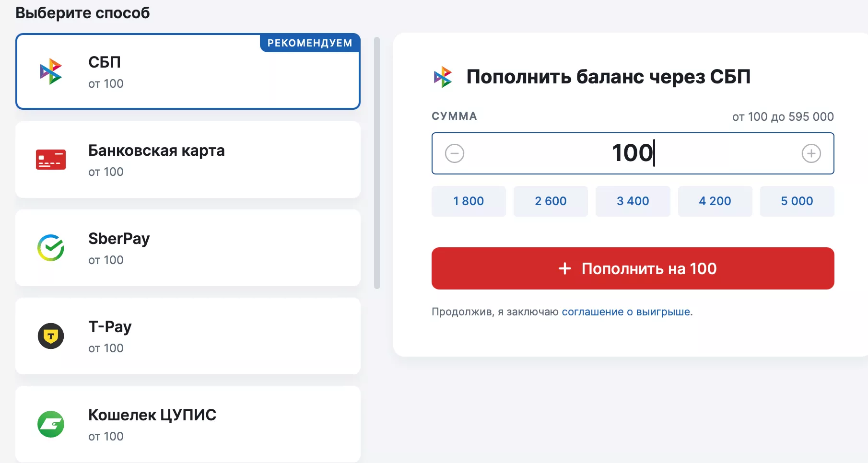Open the соглашение о выигрыше link

coord(627,312)
